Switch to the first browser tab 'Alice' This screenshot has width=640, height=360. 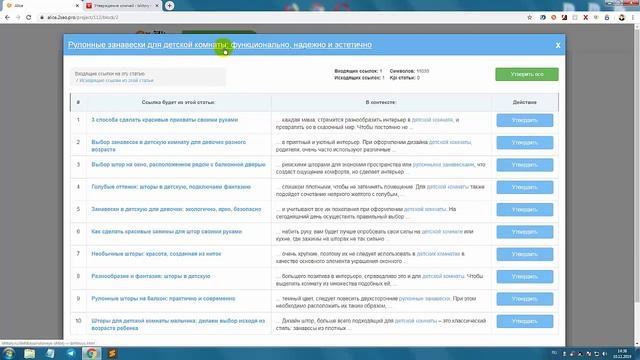coord(41,6)
